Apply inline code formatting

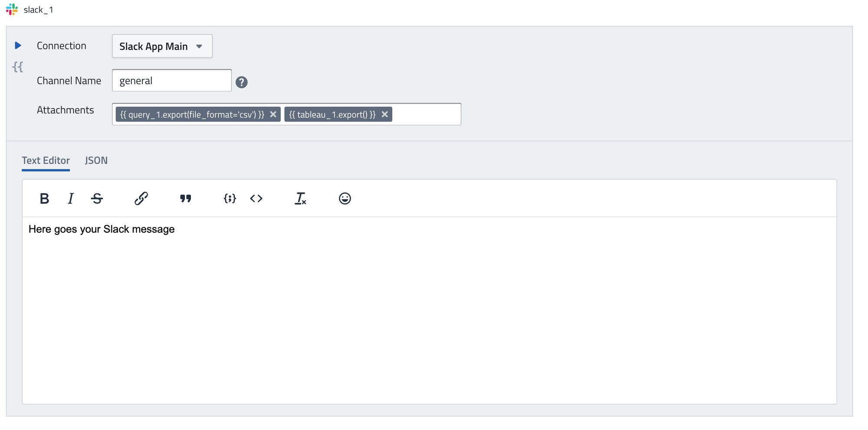(256, 198)
